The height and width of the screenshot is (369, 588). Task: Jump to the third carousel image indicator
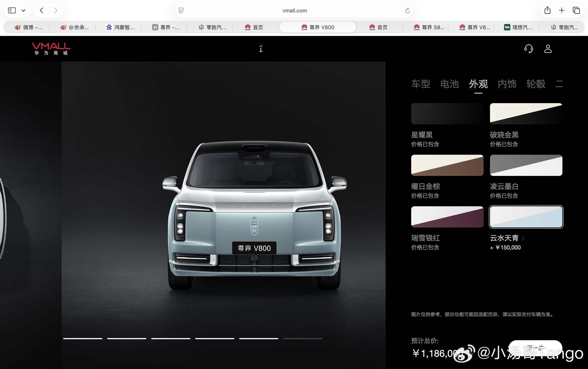tap(171, 338)
